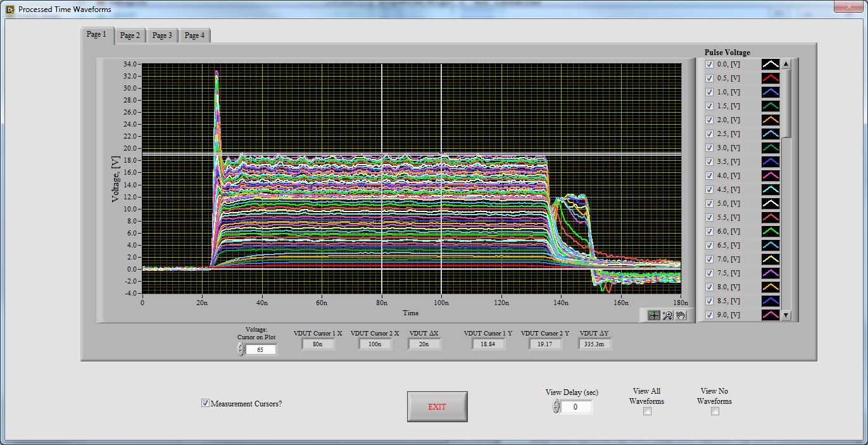
Task: Uncheck the 1.0 [V] waveform checkbox
Action: [x=709, y=92]
